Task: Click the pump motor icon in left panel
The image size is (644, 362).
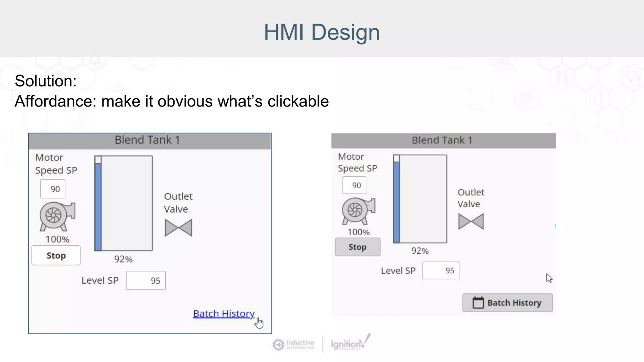Action: coord(58,217)
